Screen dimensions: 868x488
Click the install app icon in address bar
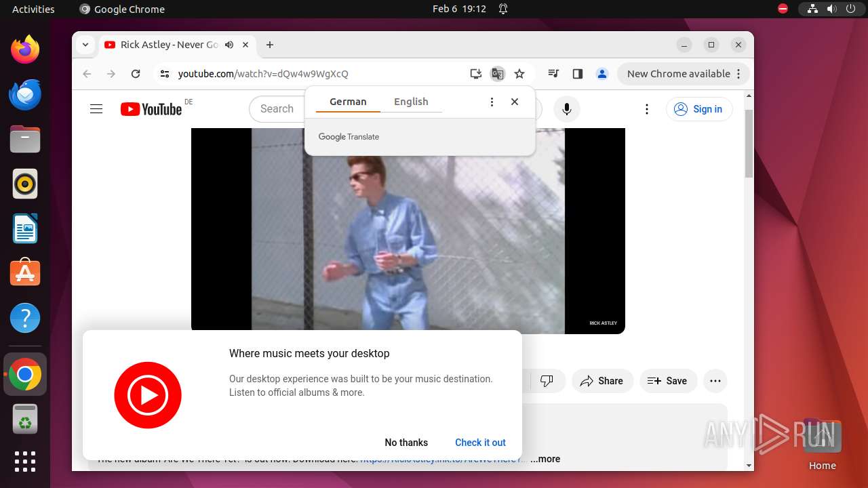point(476,74)
